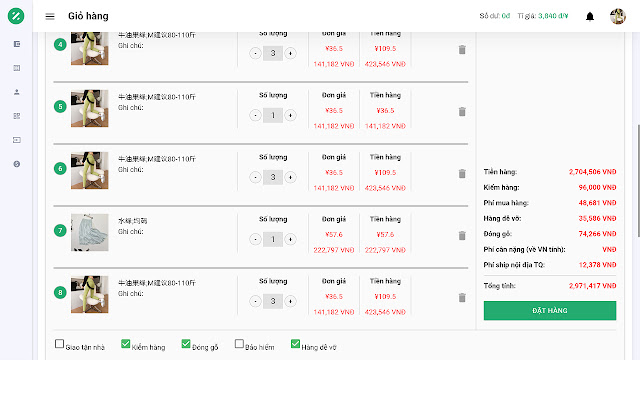The width and height of the screenshot is (640, 400).
Task: Delete cart item 5 with trash icon
Action: (x=462, y=112)
